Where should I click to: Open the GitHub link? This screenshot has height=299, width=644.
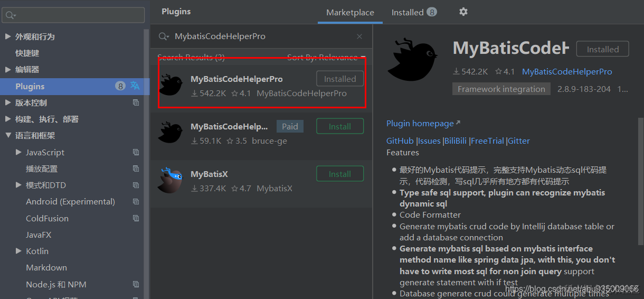pos(400,141)
